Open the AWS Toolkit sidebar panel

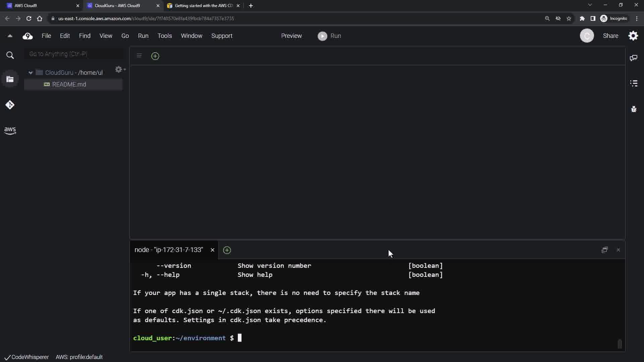(x=10, y=130)
